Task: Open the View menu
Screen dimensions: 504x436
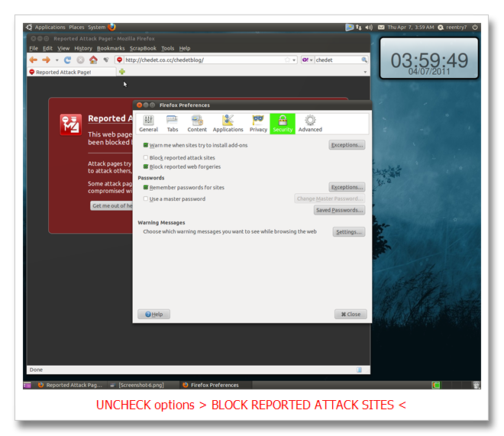Action: (63, 48)
